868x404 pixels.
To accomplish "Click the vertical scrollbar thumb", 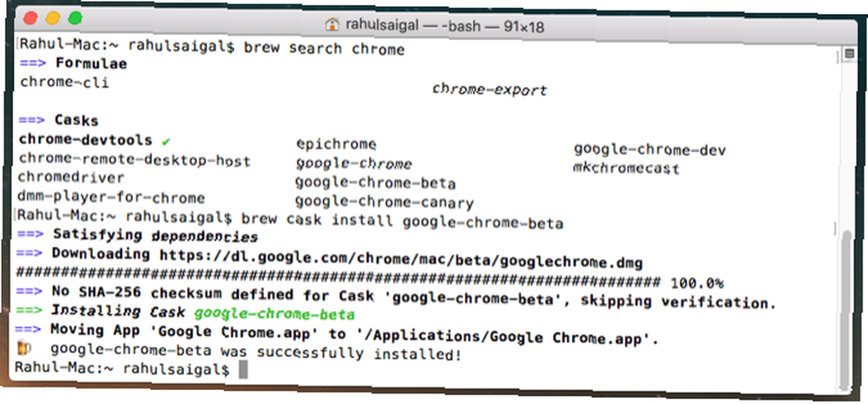I will 845,309.
